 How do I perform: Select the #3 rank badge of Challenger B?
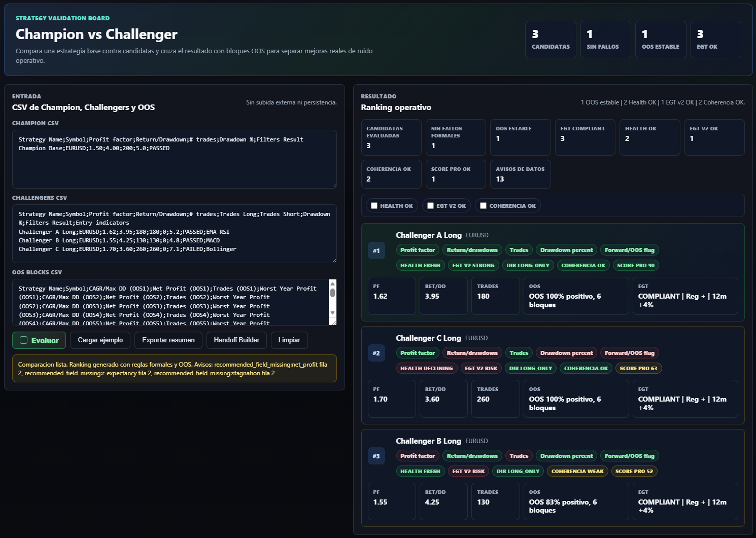tap(376, 456)
